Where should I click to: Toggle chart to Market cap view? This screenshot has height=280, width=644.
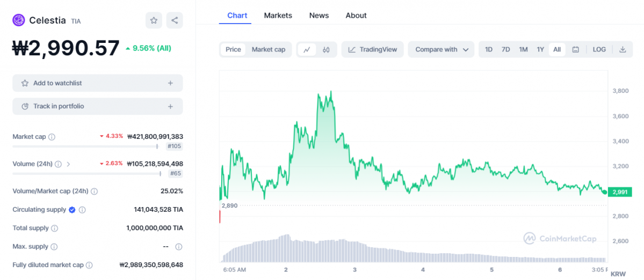pos(269,49)
